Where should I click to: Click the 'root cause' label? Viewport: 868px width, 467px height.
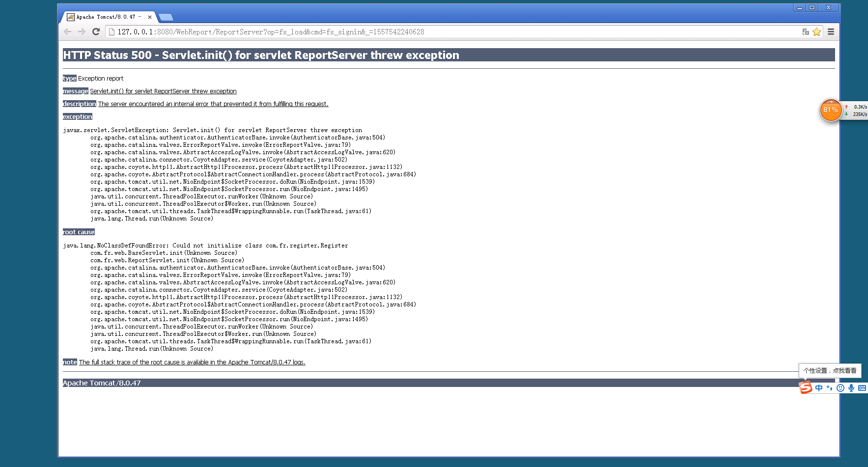pyautogui.click(x=79, y=232)
